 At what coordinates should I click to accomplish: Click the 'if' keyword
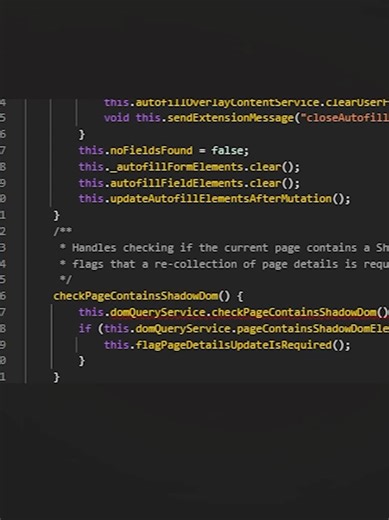coord(85,329)
